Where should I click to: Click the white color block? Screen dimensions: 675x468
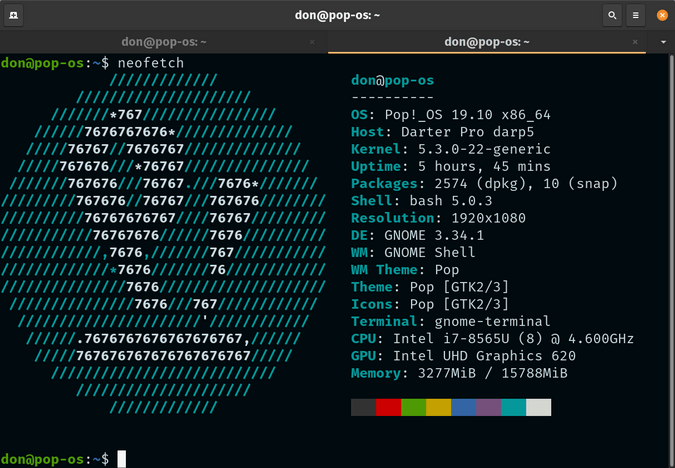pos(539,408)
